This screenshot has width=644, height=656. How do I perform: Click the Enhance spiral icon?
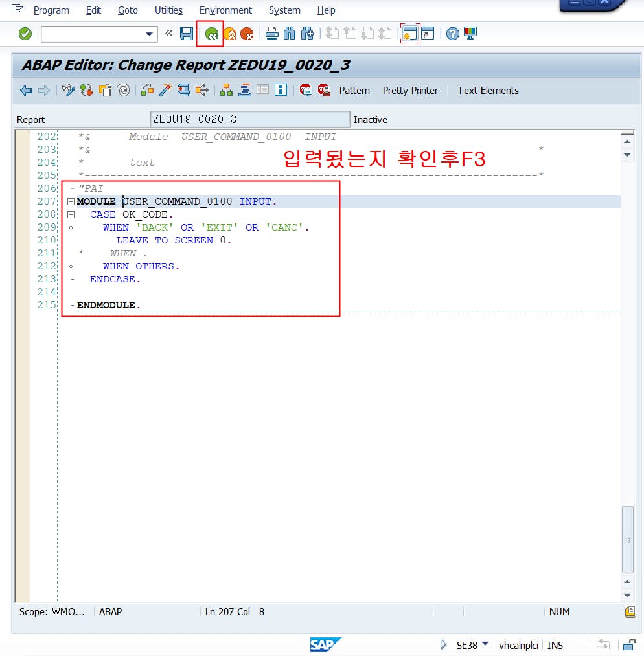coord(124,91)
